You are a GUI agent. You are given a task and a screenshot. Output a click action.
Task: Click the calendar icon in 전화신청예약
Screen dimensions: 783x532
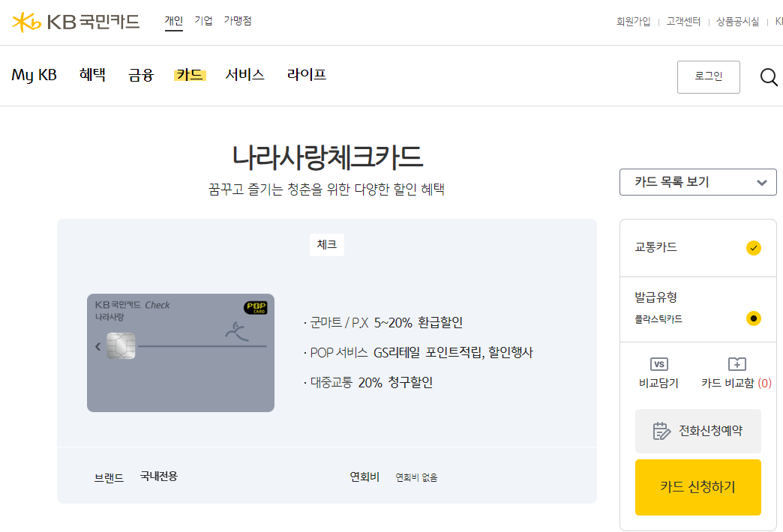tap(661, 431)
